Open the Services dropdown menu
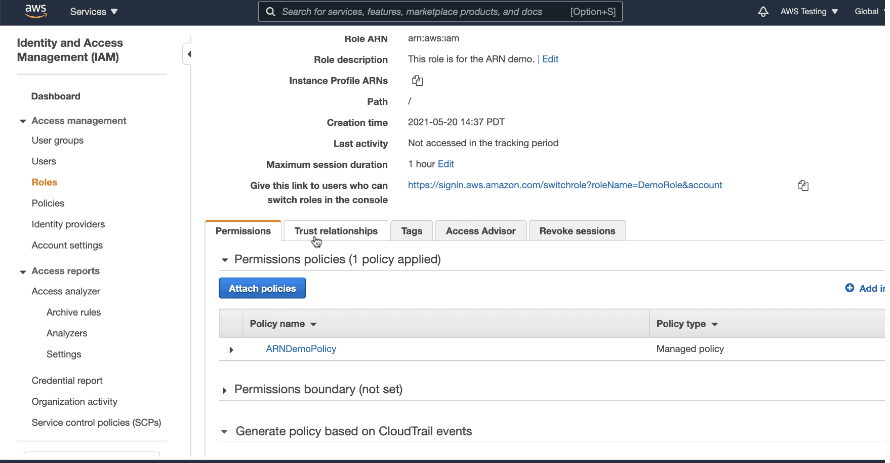Image resolution: width=890 pixels, height=463 pixels. pyautogui.click(x=93, y=11)
